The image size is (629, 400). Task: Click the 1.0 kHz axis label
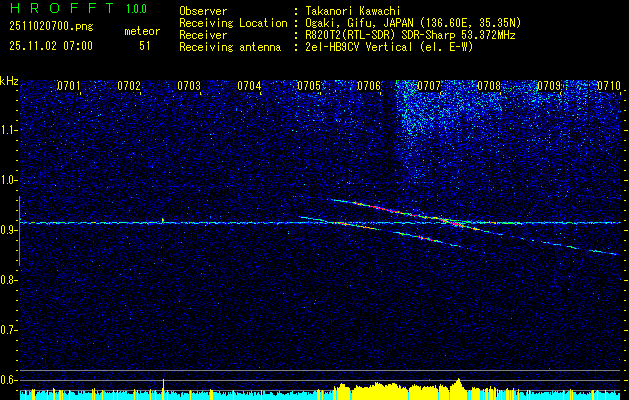click(8, 181)
